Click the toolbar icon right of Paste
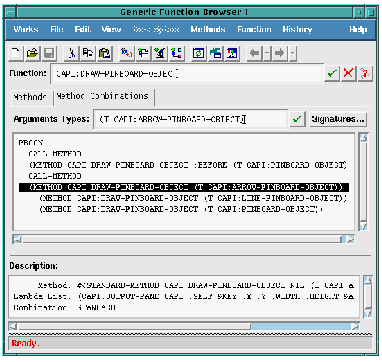 (127, 53)
